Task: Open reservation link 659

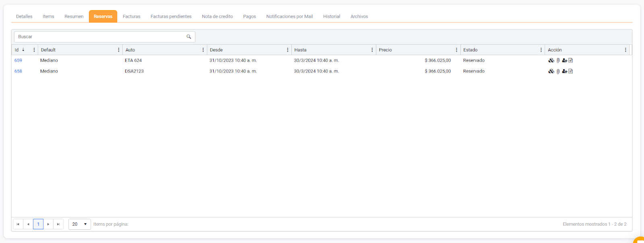Action: [18, 60]
